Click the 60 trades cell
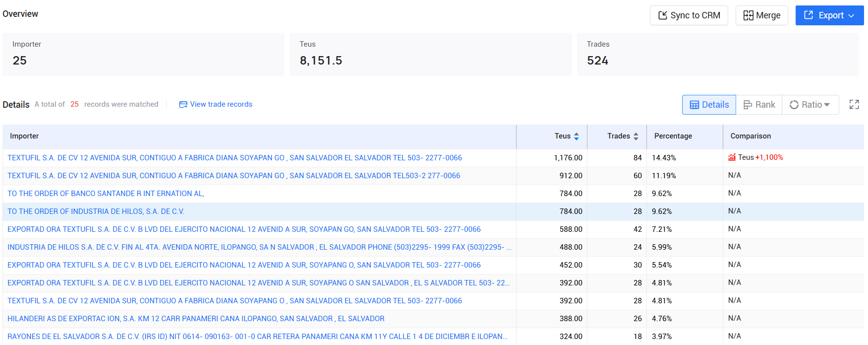 point(637,176)
